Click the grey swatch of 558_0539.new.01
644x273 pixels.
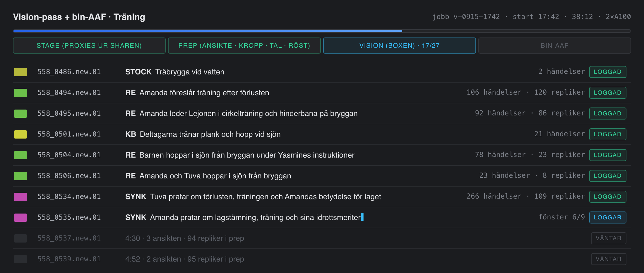[x=20, y=259]
